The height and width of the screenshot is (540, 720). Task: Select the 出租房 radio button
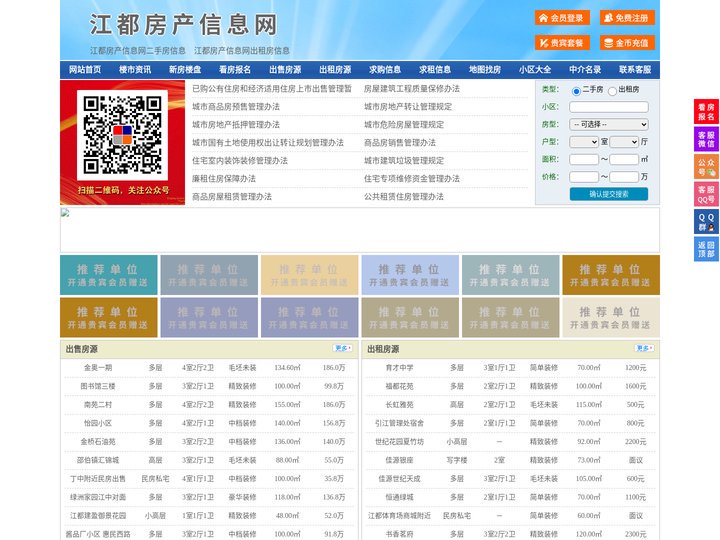[x=612, y=91]
